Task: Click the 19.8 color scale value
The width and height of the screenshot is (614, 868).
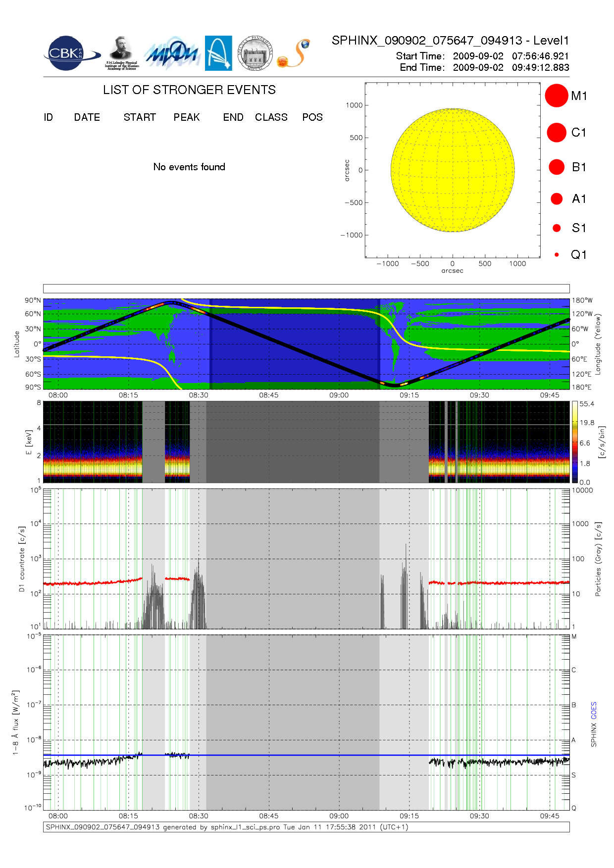Action: pos(587,423)
